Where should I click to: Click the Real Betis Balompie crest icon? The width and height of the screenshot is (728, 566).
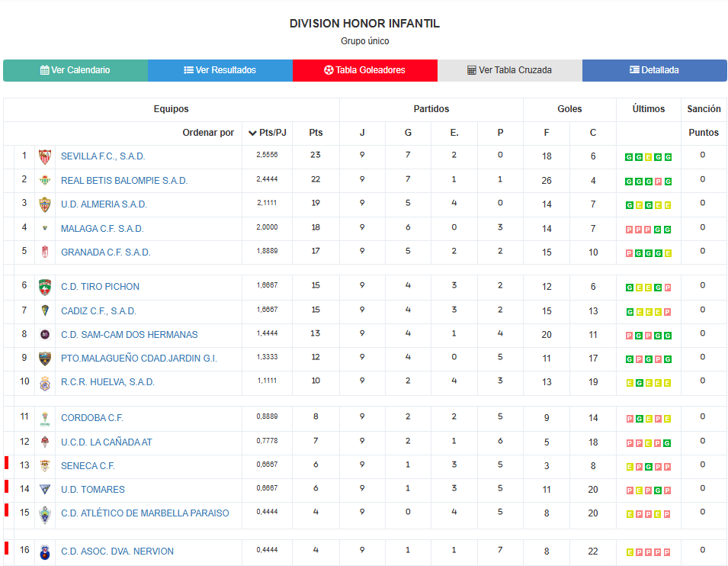pos(45,180)
